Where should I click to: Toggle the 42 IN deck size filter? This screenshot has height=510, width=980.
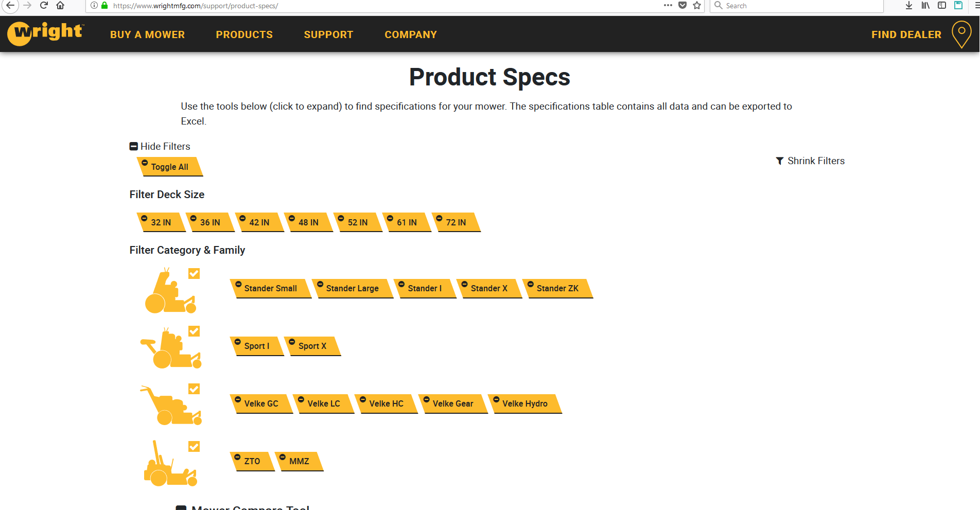259,222
